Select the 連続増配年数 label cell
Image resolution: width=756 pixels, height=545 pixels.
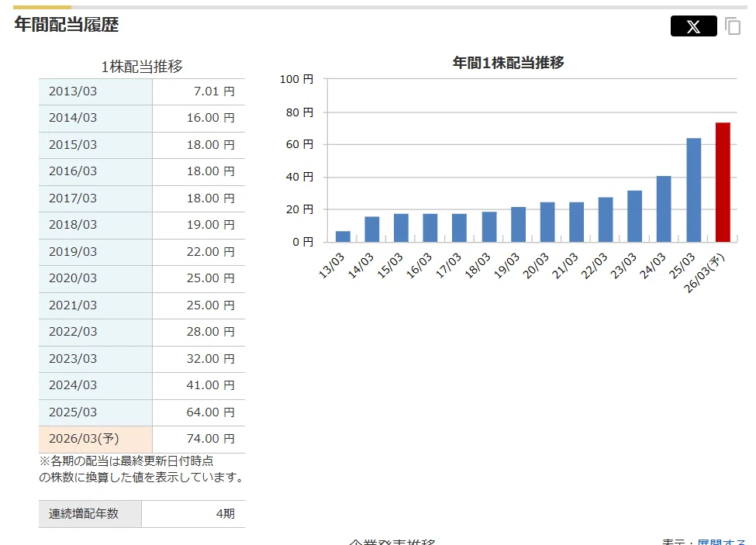click(90, 514)
